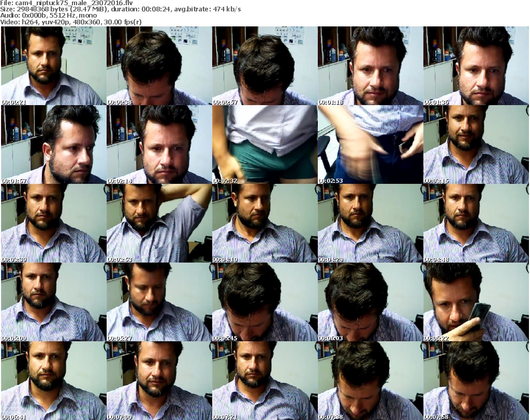Pick the 00:06:22 frame with phone
This screenshot has width=530, height=420.
point(476,302)
